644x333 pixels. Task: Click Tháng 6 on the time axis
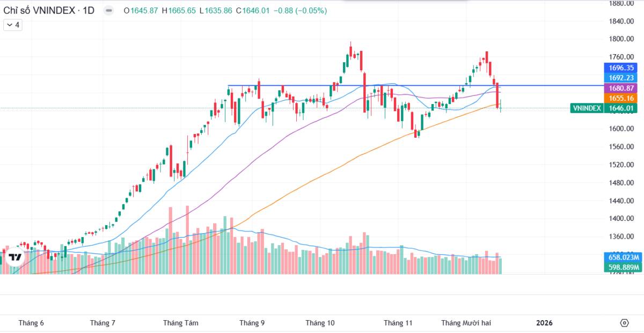click(x=31, y=323)
